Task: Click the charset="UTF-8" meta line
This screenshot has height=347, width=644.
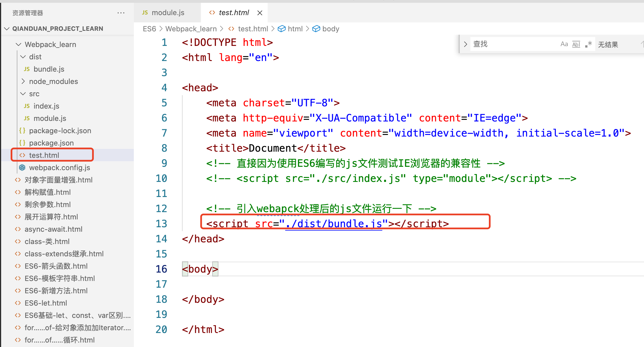Action: click(x=273, y=103)
